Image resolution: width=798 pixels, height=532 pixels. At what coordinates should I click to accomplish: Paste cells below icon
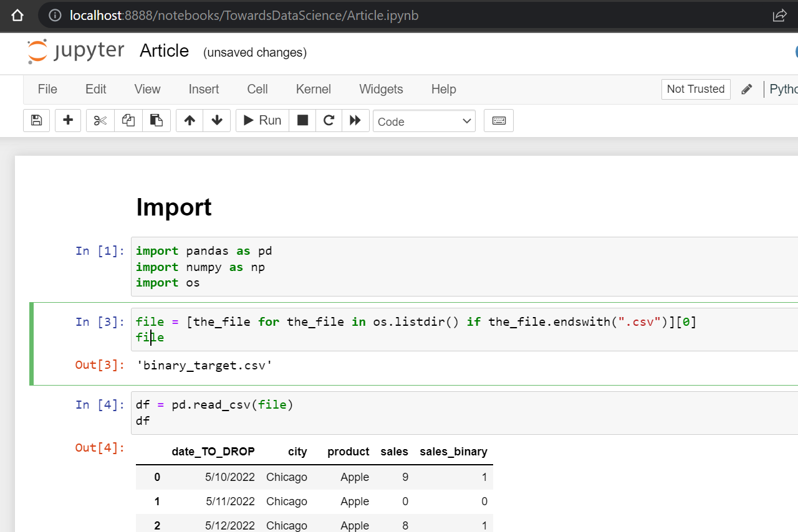pos(156,121)
